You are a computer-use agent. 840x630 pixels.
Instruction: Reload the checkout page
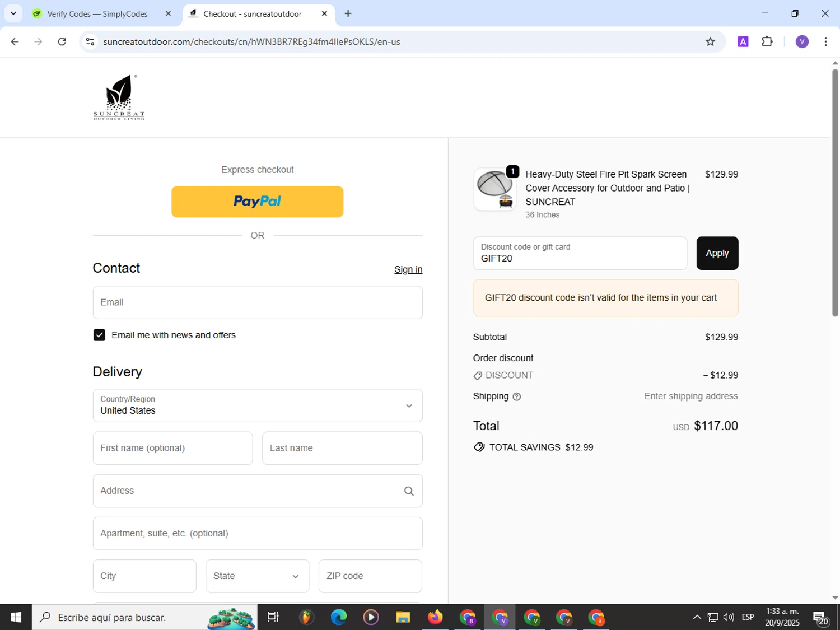point(62,41)
